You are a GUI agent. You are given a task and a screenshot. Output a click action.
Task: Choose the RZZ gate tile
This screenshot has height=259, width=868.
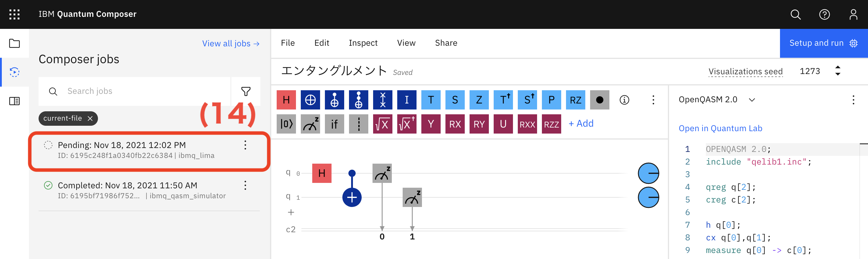[551, 124]
